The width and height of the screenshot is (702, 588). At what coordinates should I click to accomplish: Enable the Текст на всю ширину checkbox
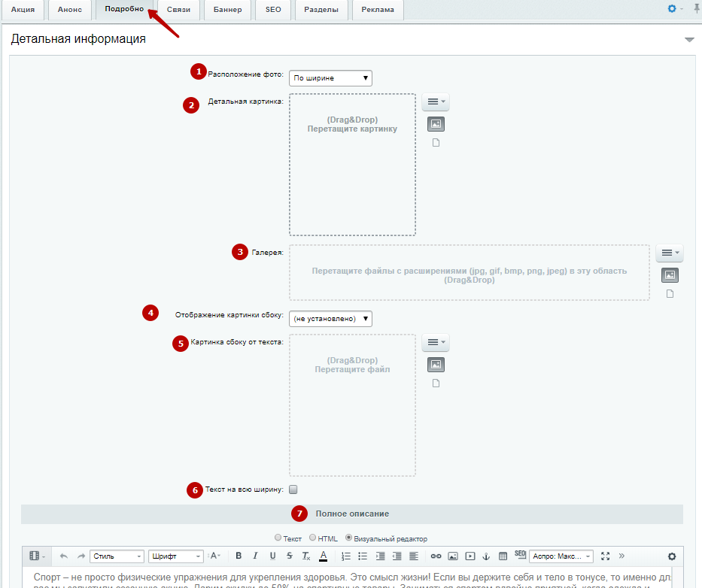tap(293, 490)
